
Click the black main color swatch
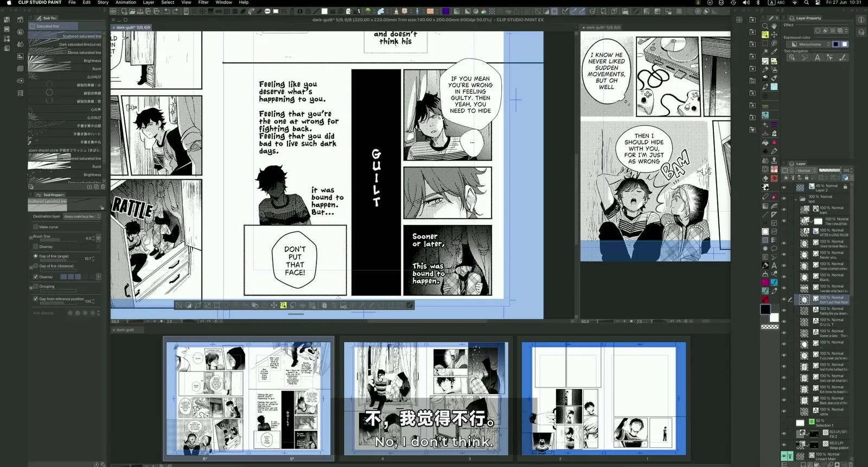click(x=765, y=309)
